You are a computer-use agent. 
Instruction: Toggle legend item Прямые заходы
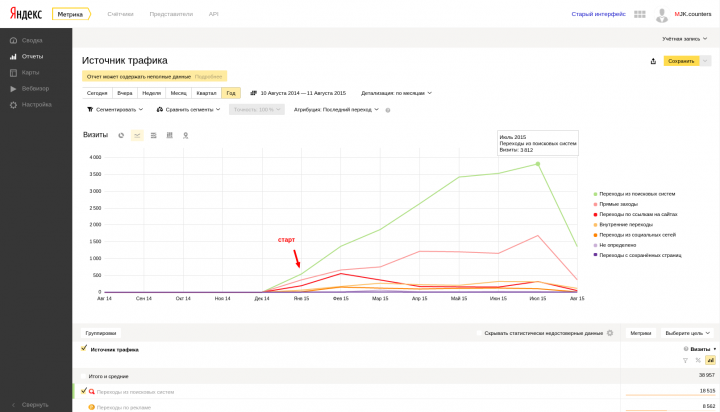point(615,204)
